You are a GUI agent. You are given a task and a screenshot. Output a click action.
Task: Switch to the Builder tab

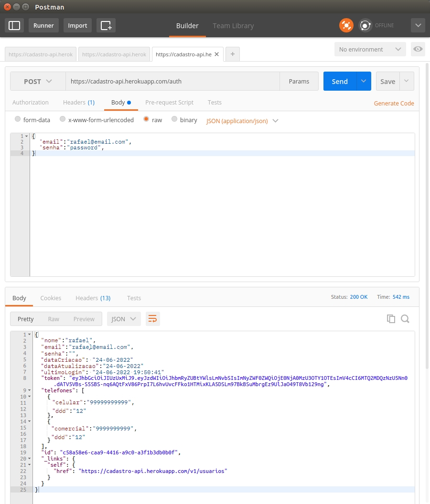[x=187, y=26]
